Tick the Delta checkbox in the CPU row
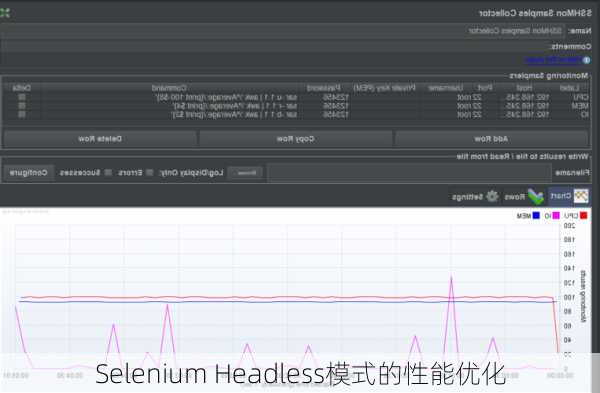Image resolution: width=600 pixels, height=393 pixels. tap(22, 97)
